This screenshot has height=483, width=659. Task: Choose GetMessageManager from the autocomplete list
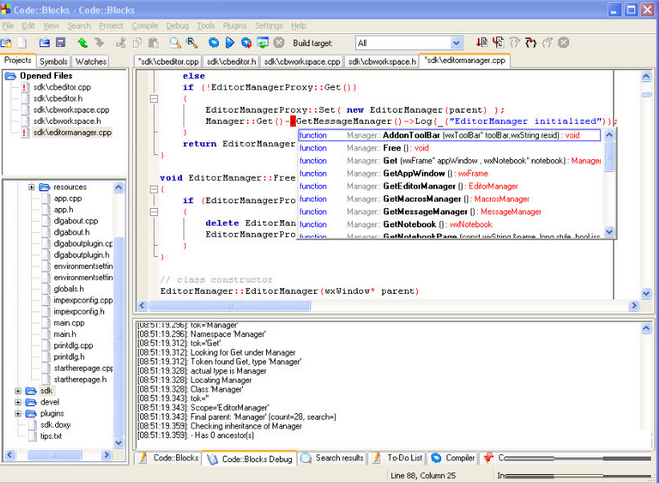point(425,212)
